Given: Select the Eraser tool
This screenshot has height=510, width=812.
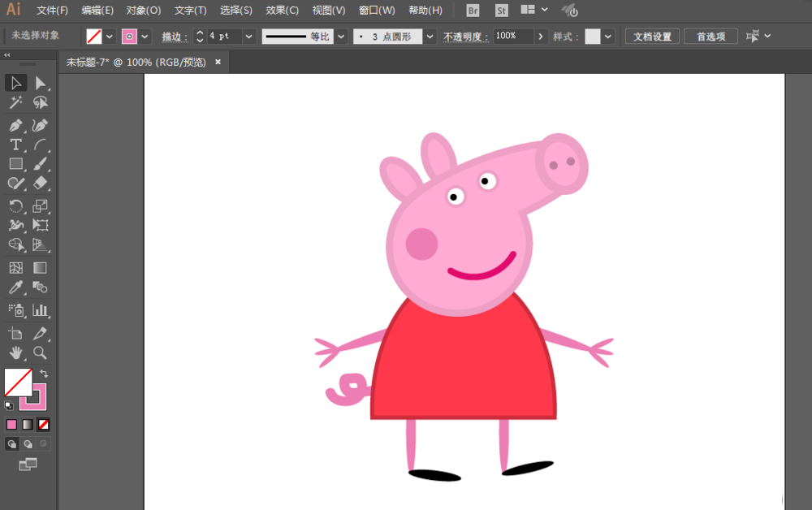Looking at the screenshot, I should click(x=41, y=184).
